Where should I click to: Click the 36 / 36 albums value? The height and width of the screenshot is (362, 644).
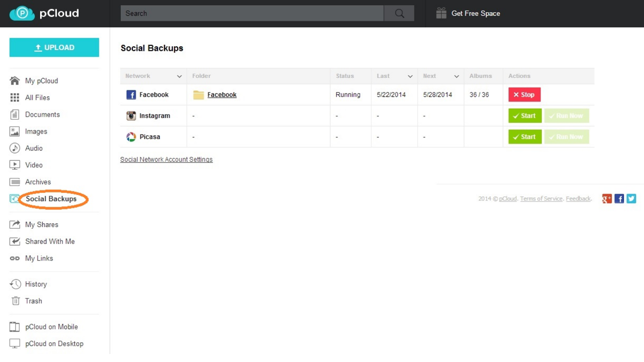(x=479, y=95)
